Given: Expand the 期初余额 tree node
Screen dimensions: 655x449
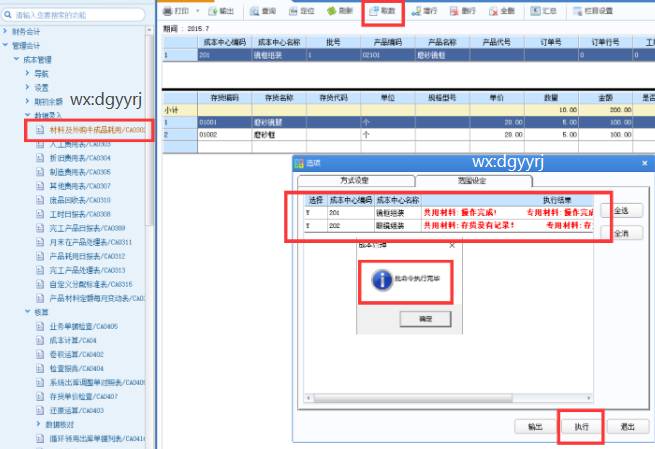Looking at the screenshot, I should point(28,101).
